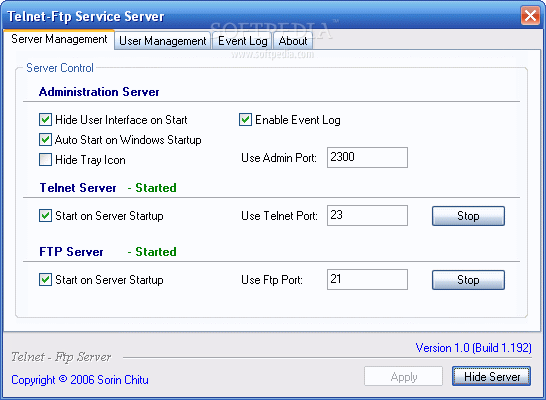Click the Hide Server button

click(x=492, y=376)
